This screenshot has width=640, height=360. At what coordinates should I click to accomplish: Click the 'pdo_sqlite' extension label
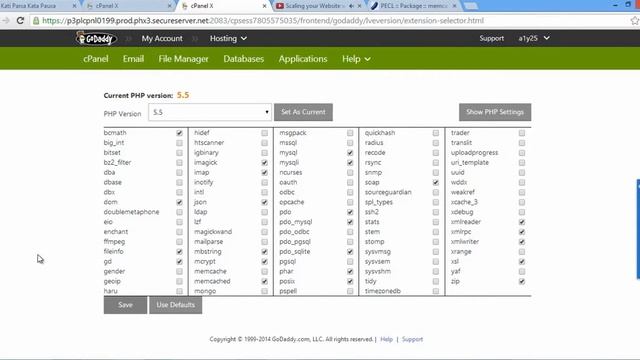click(295, 251)
